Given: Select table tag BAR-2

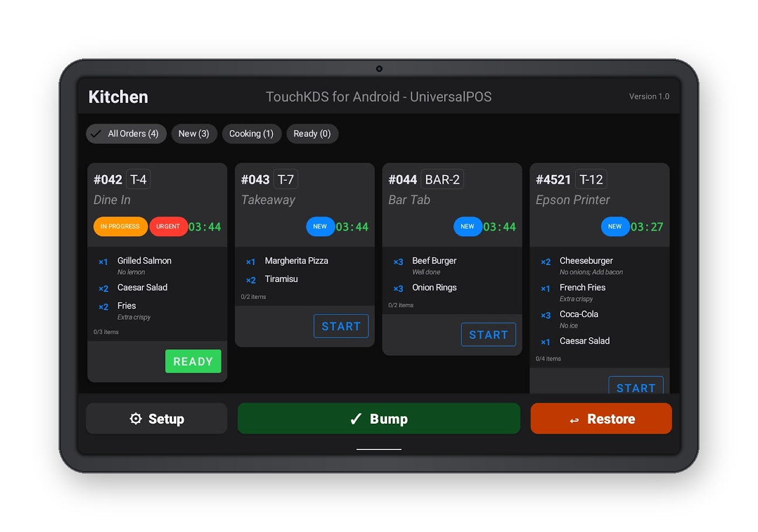Looking at the screenshot, I should 442,180.
